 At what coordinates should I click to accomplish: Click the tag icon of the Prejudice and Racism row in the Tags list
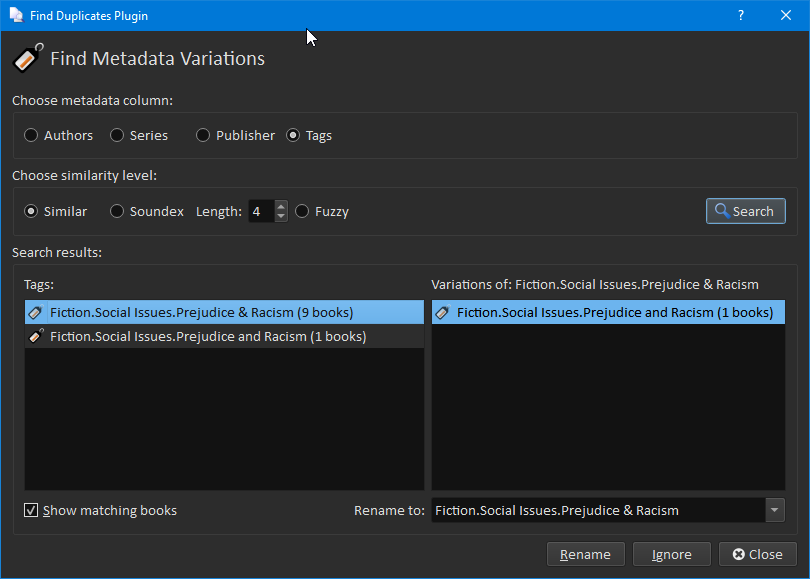tap(36, 337)
